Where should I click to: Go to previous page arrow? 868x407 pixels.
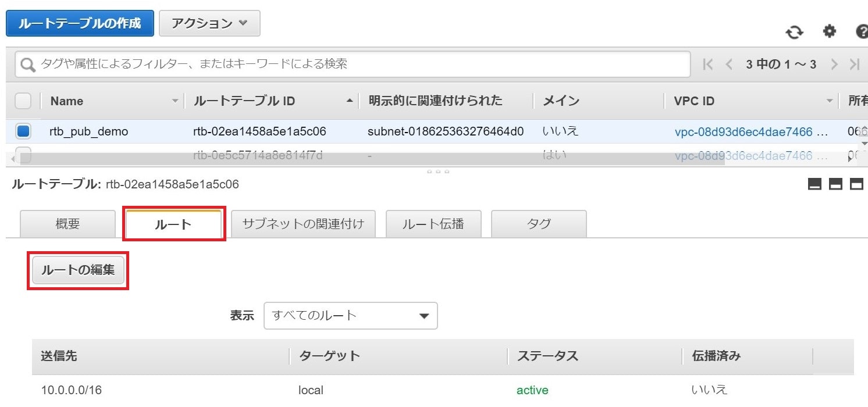[729, 65]
